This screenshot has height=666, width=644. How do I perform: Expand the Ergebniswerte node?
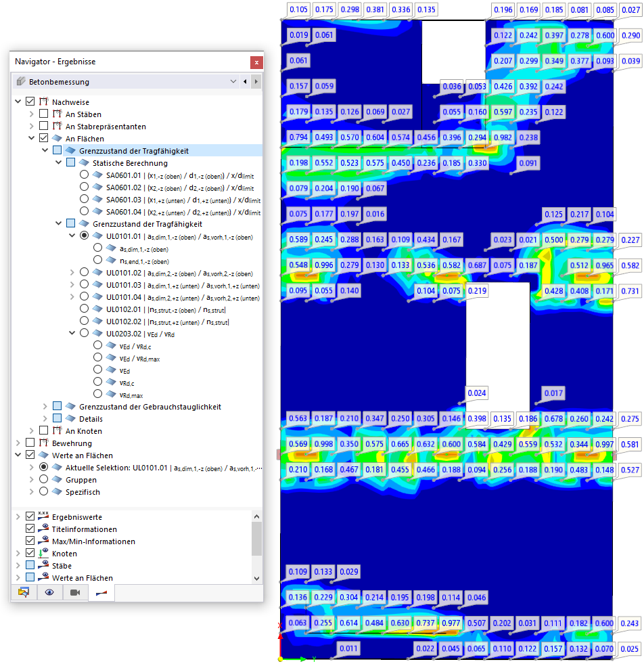18,516
